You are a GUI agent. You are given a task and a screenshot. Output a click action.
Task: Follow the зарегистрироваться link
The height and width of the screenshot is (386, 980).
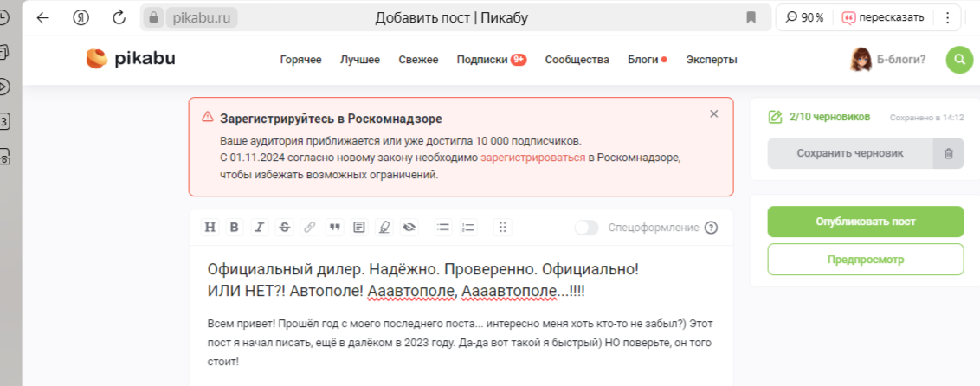(533, 158)
